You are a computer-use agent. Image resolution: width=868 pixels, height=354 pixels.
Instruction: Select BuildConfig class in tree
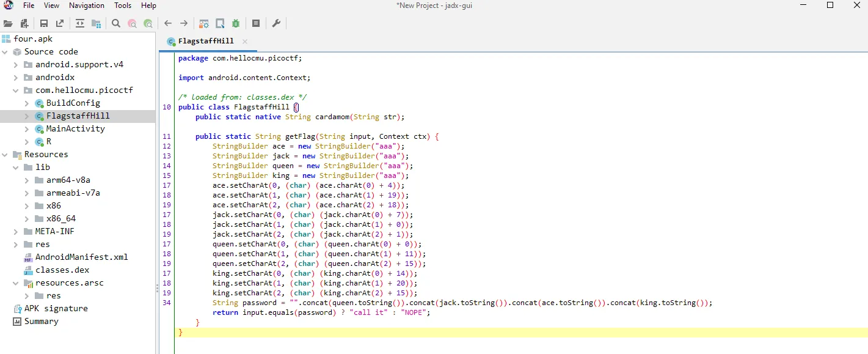point(73,103)
